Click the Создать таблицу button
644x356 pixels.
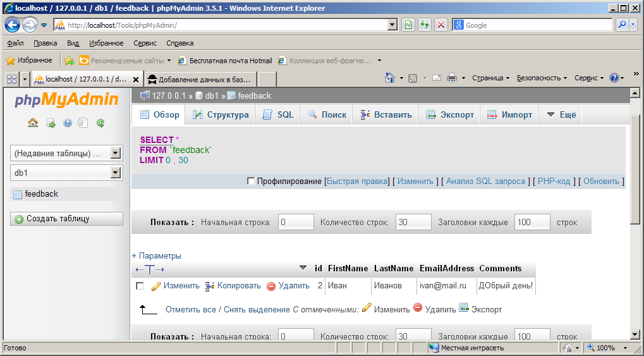point(66,219)
